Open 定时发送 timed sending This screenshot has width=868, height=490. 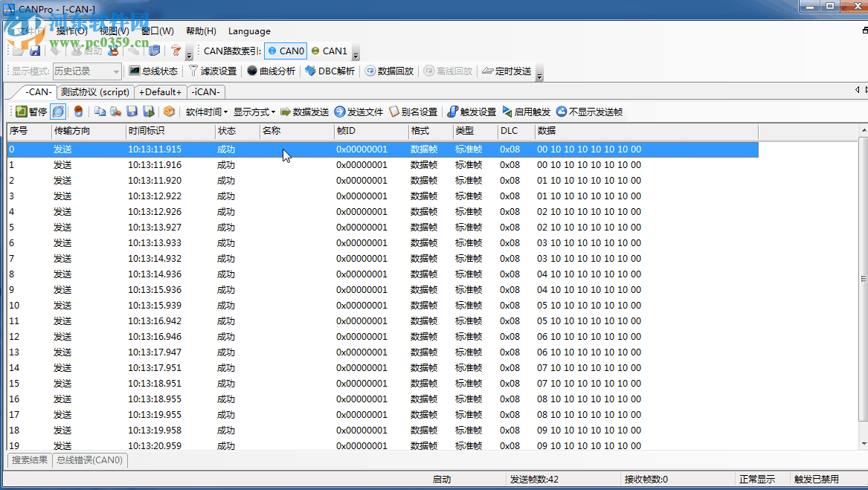point(512,71)
